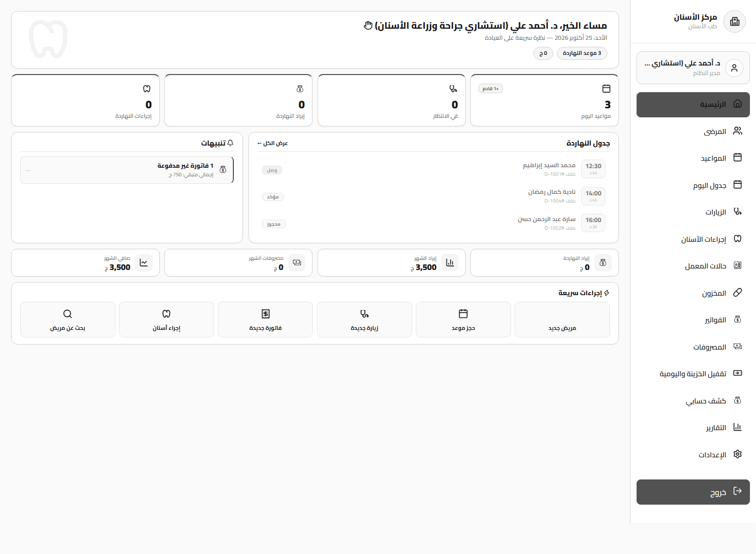Image resolution: width=756 pixels, height=554 pixels.
Task: Start a زيارة جديدة quick action
Action: 364,319
